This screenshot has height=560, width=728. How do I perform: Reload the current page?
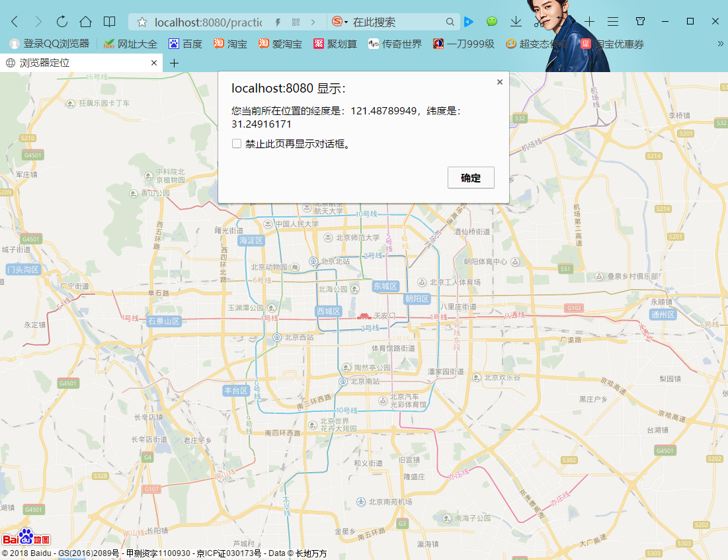click(61, 21)
